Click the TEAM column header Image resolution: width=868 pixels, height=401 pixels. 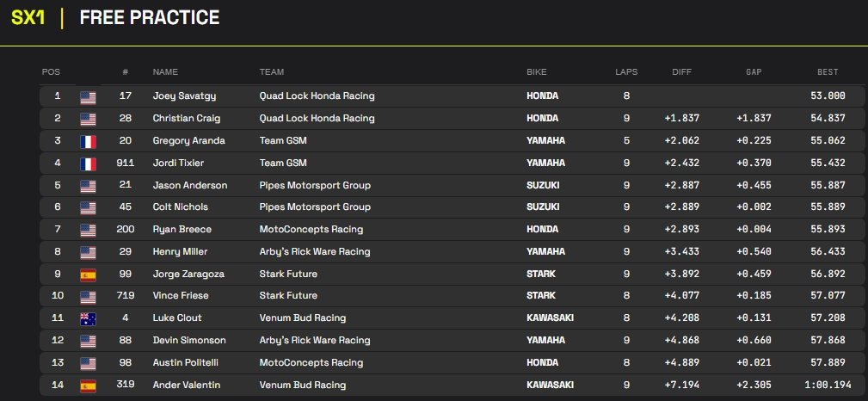click(271, 72)
